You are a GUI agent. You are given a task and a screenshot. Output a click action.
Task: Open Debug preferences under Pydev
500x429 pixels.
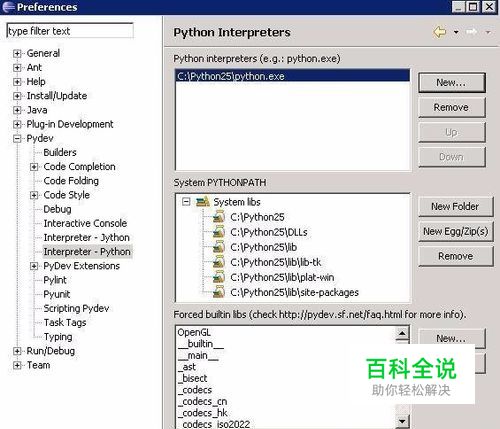(57, 209)
